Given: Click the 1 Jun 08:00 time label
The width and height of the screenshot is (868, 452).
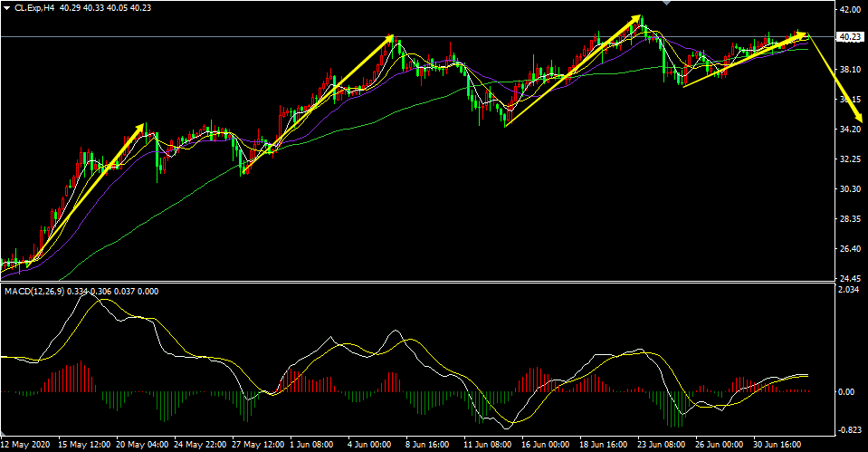Looking at the screenshot, I should click(x=312, y=445).
